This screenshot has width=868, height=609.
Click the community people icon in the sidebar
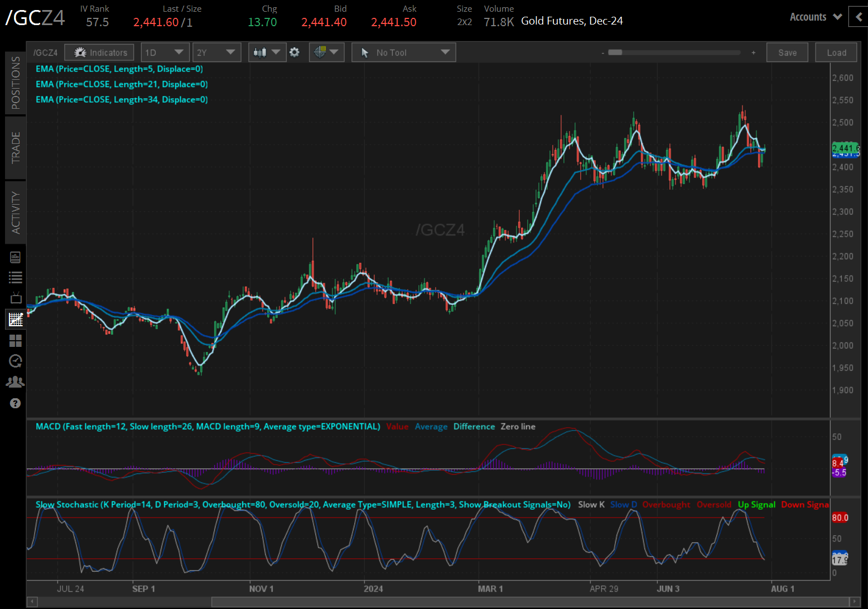pyautogui.click(x=15, y=381)
